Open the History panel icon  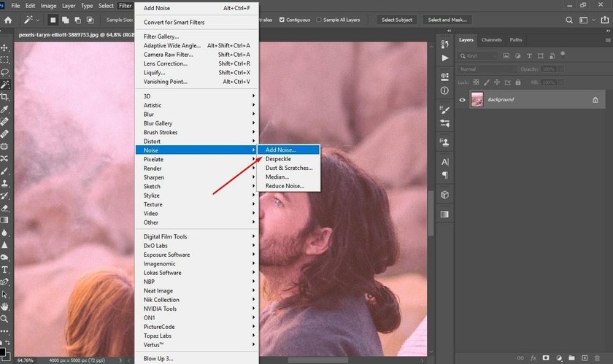444,44
